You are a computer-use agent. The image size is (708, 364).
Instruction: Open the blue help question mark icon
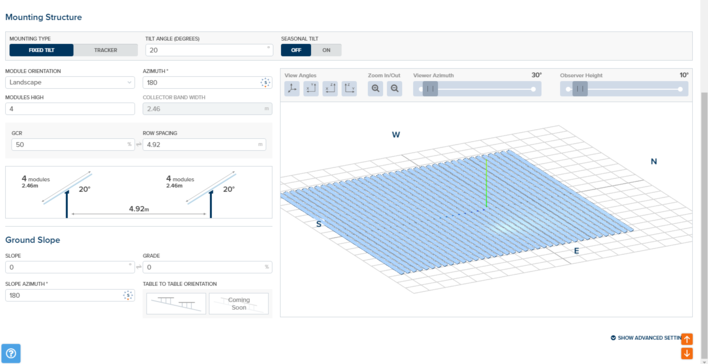pyautogui.click(x=11, y=354)
